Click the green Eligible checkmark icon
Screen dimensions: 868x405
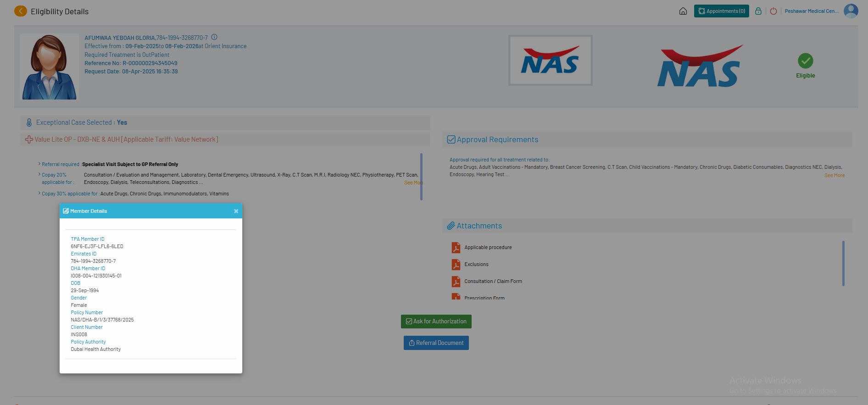click(x=805, y=61)
